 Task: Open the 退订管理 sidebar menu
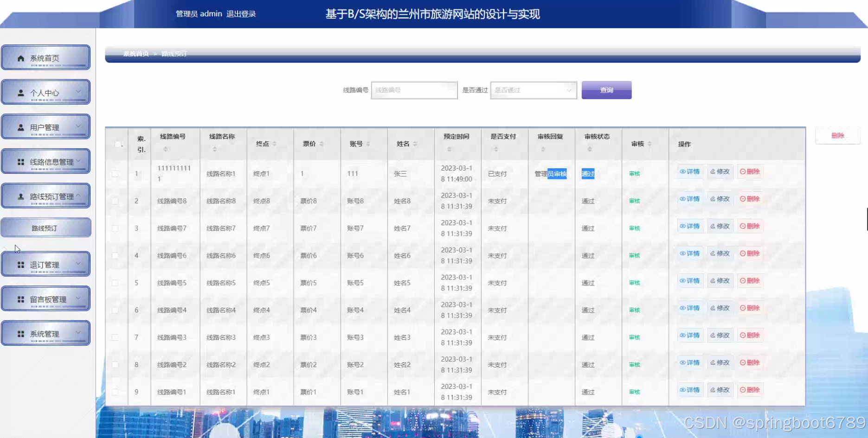click(45, 264)
